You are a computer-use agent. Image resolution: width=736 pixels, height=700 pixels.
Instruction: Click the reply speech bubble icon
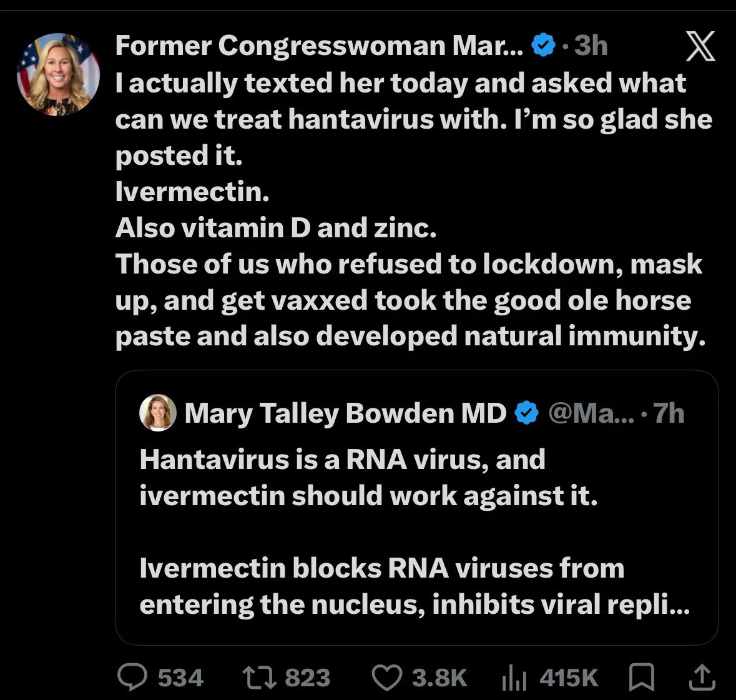click(132, 677)
